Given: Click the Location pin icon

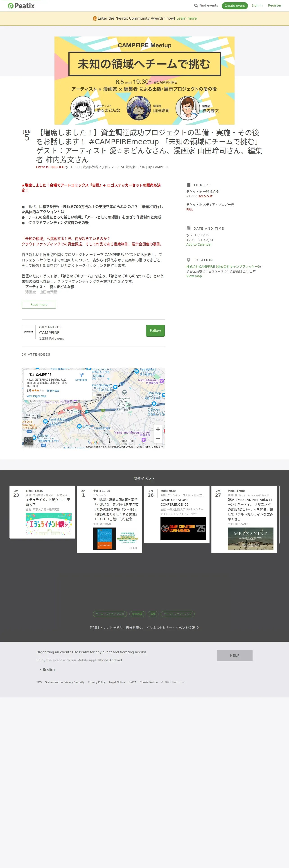Looking at the screenshot, I should tap(188, 260).
